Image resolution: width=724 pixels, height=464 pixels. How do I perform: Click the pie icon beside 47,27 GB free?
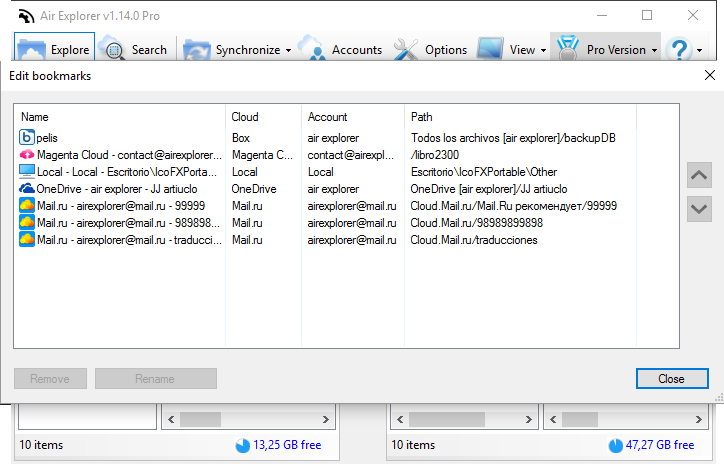pyautogui.click(x=615, y=446)
